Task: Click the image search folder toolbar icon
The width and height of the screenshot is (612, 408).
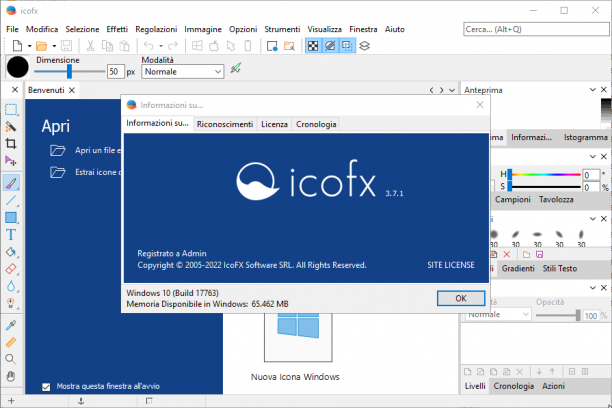Action: point(289,46)
